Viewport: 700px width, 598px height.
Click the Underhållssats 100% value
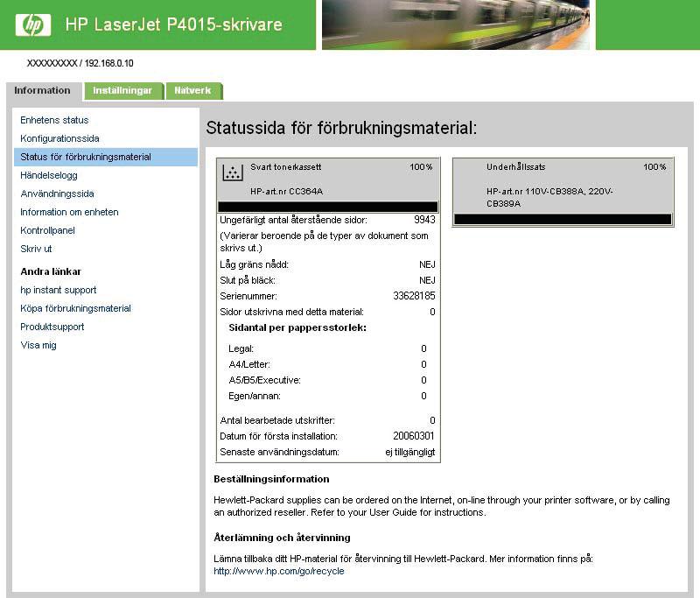(x=654, y=167)
